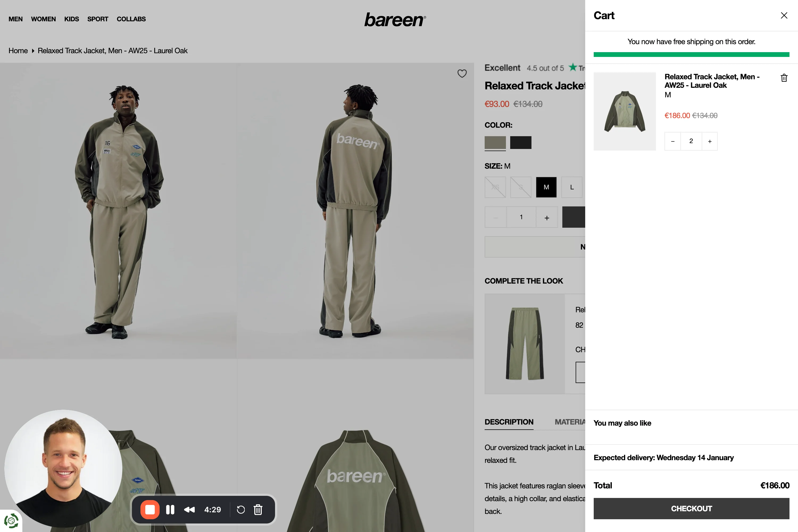798x532 pixels.
Task: Switch to the DESCRIPTION tab
Action: [x=509, y=422]
